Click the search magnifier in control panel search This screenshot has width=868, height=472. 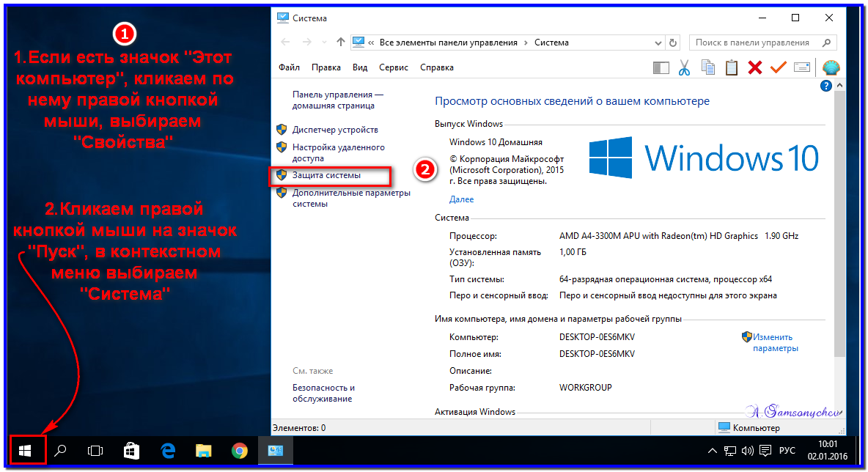click(826, 43)
